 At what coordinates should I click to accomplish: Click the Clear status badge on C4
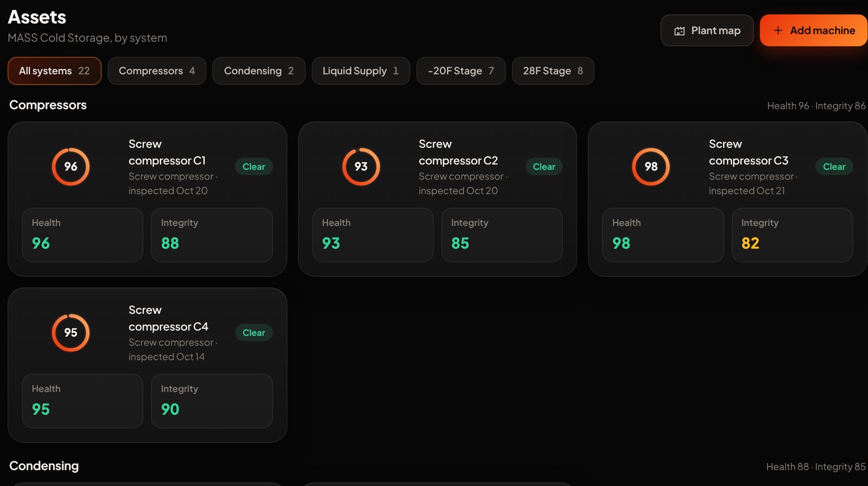click(x=254, y=332)
